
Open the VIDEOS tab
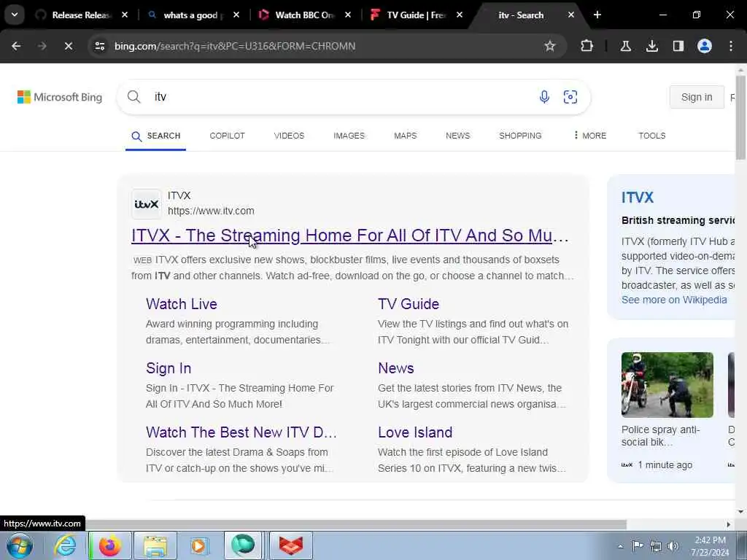tap(289, 136)
